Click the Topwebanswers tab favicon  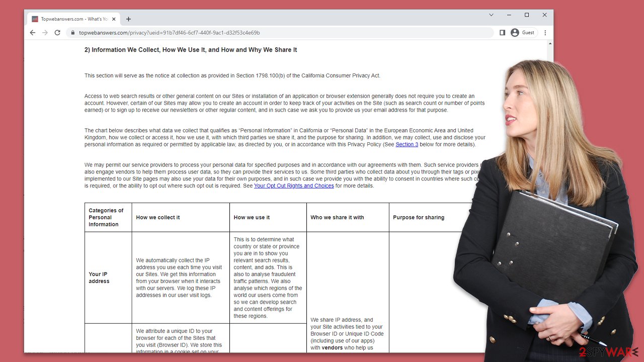coord(35,19)
